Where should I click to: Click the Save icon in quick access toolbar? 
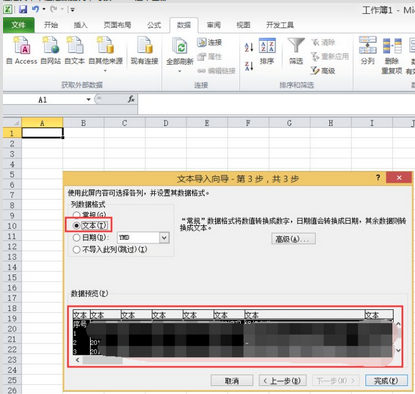[23, 9]
